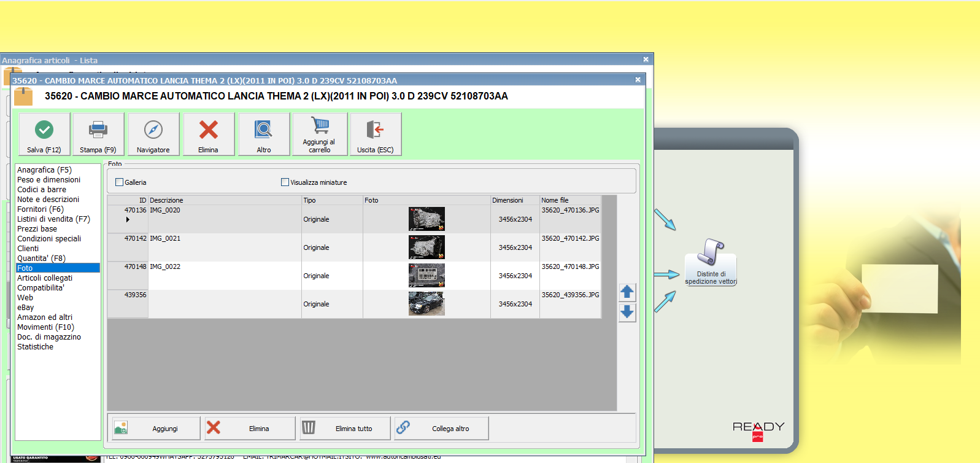Image resolution: width=980 pixels, height=463 pixels.
Task: Click file name 35620_470148.JPG
Action: pos(570,267)
